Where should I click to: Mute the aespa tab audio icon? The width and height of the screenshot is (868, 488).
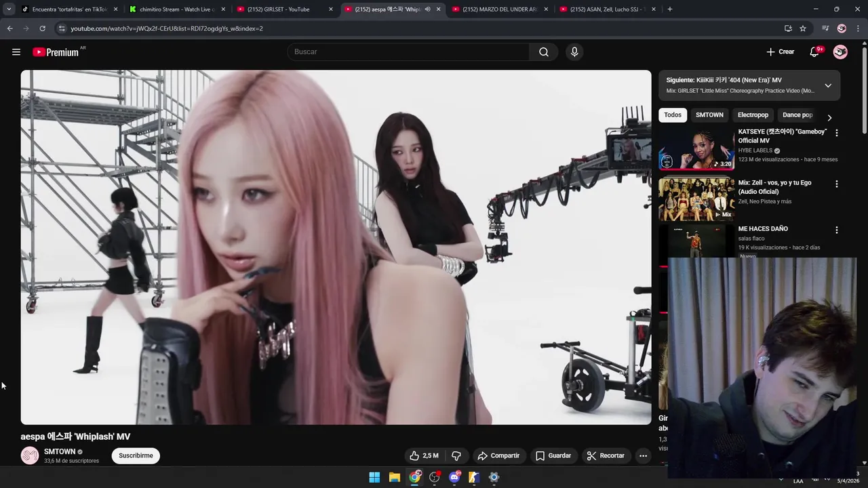427,9
